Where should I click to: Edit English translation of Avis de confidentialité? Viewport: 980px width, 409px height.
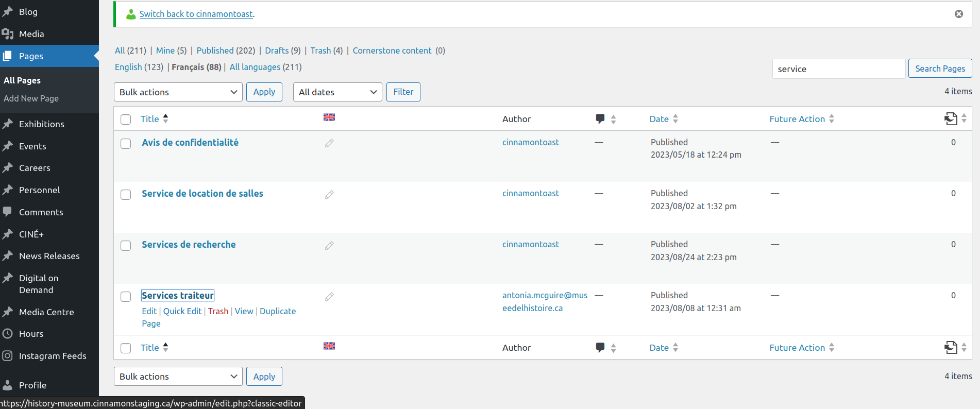pos(329,143)
